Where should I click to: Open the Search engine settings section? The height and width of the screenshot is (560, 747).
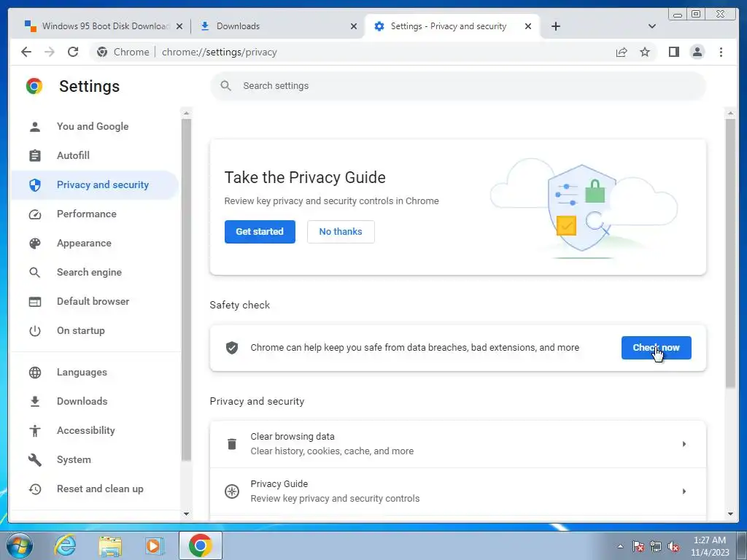pyautogui.click(x=96, y=273)
